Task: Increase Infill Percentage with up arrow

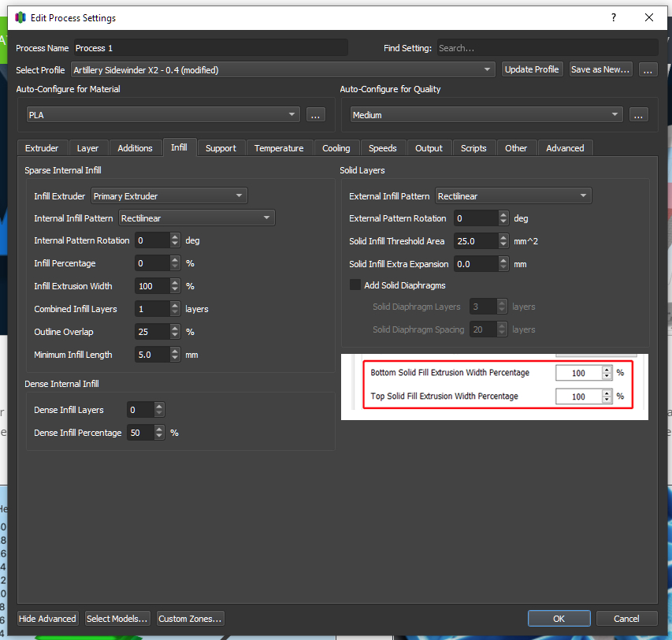Action: [175, 259]
